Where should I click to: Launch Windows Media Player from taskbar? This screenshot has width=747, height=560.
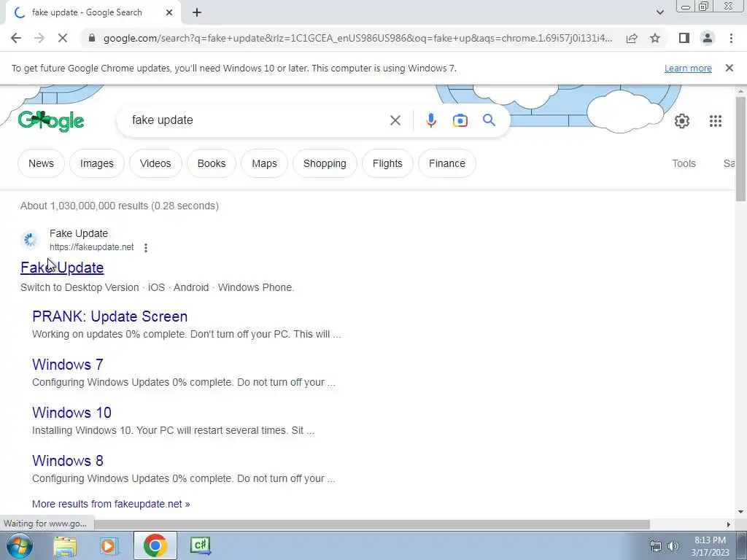[x=109, y=546]
